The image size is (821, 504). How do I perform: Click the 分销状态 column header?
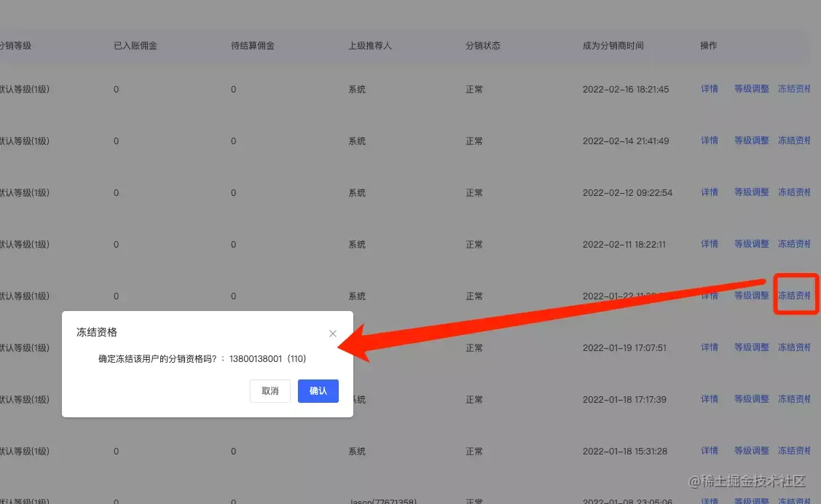tap(483, 46)
